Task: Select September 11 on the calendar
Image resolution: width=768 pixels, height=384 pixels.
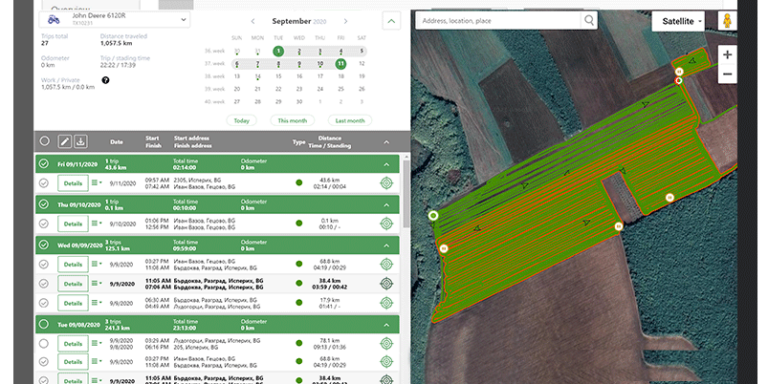Action: (340, 64)
